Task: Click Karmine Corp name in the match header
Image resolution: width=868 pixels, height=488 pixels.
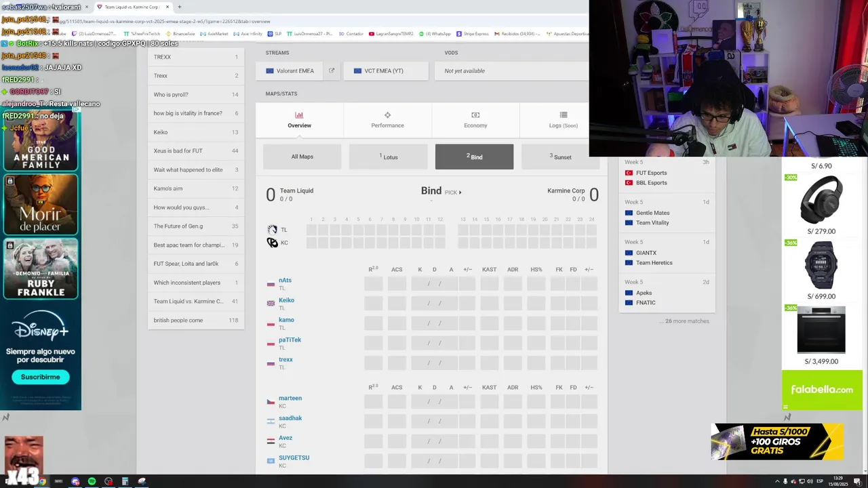Action: (566, 190)
